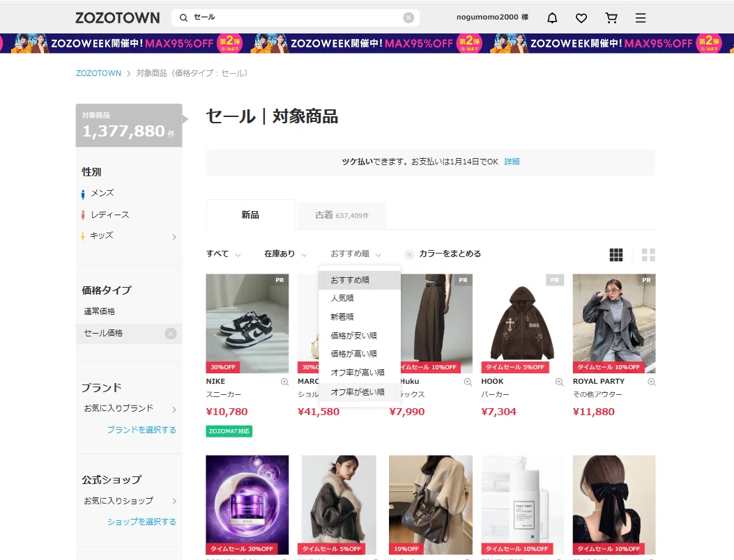Open 詳細 link for ツケ払い
The height and width of the screenshot is (560, 734).
tap(512, 162)
